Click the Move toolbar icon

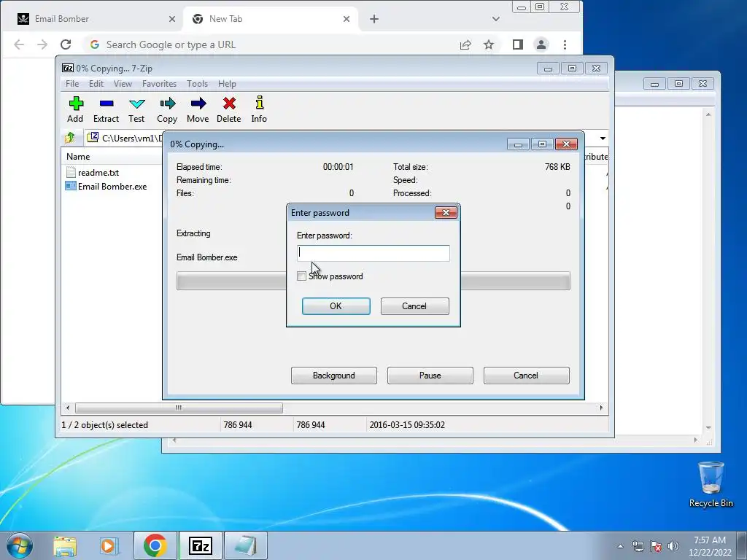[198, 109]
